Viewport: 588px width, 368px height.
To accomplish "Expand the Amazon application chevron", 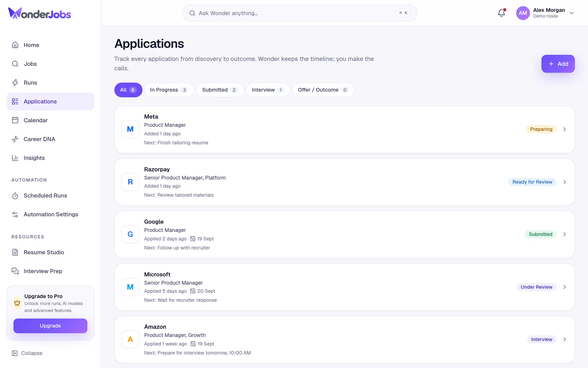I will coord(564,340).
